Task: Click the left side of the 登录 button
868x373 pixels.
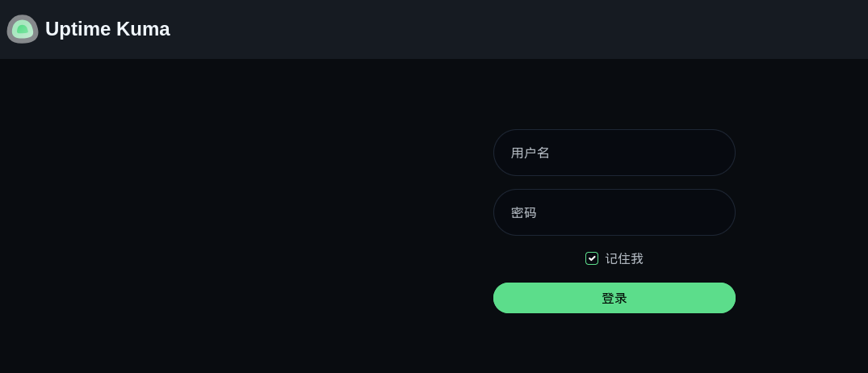Action: click(520, 298)
